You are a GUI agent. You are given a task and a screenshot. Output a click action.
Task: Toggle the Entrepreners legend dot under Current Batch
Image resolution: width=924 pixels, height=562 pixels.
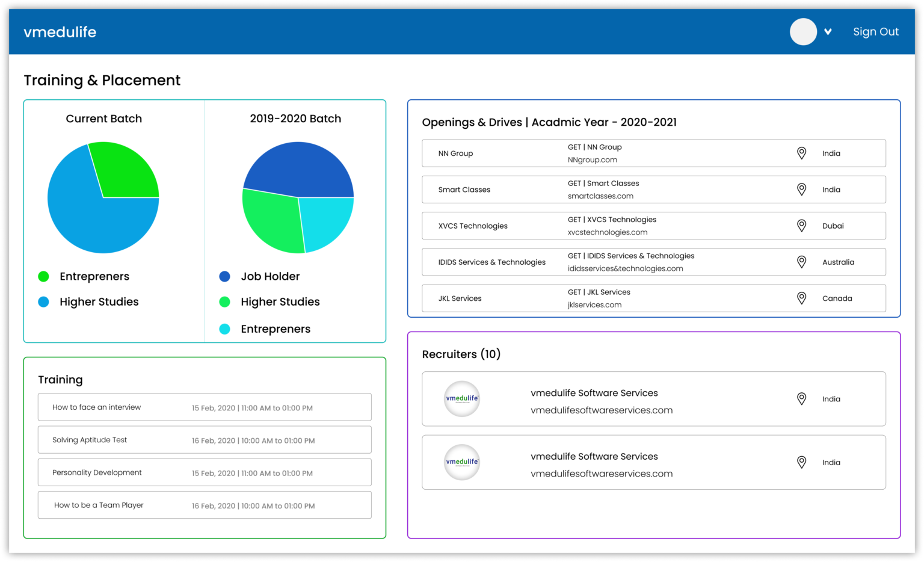point(43,276)
